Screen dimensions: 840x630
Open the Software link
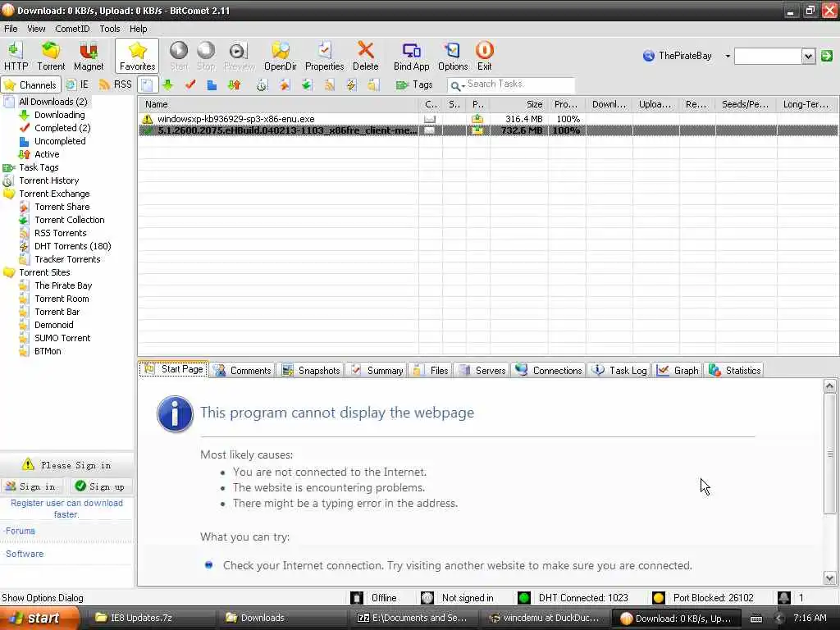24,554
